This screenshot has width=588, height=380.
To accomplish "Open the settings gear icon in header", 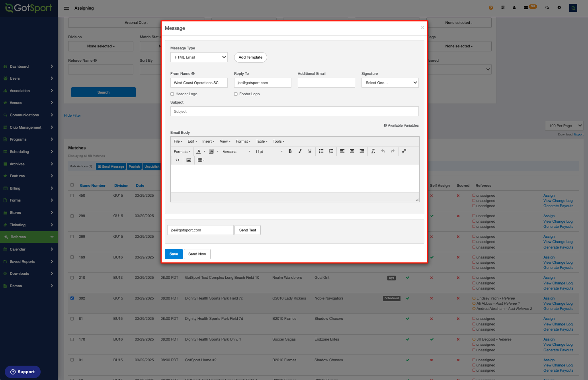I will (559, 8).
